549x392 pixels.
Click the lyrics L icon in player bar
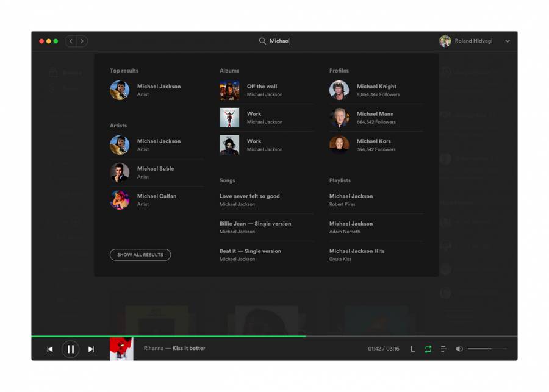412,349
